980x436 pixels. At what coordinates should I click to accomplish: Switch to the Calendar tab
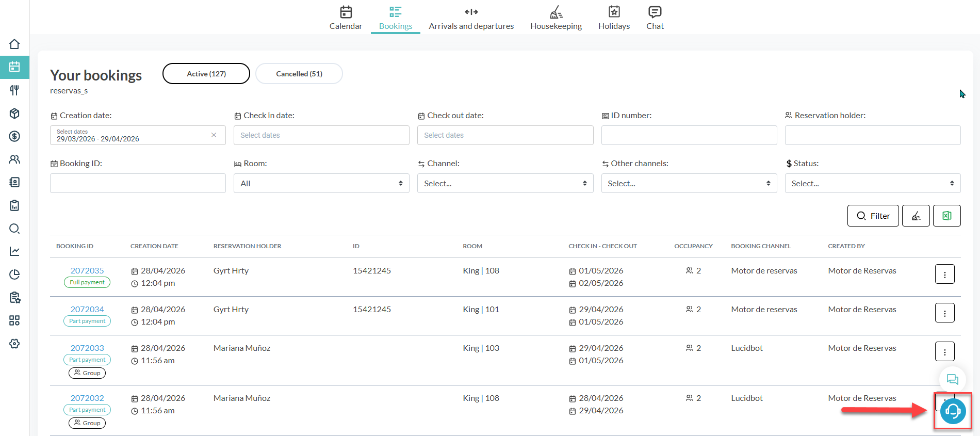(x=346, y=18)
